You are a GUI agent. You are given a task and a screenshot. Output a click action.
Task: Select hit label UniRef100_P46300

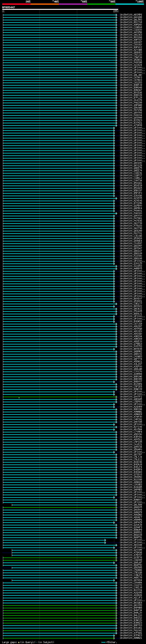point(131,213)
